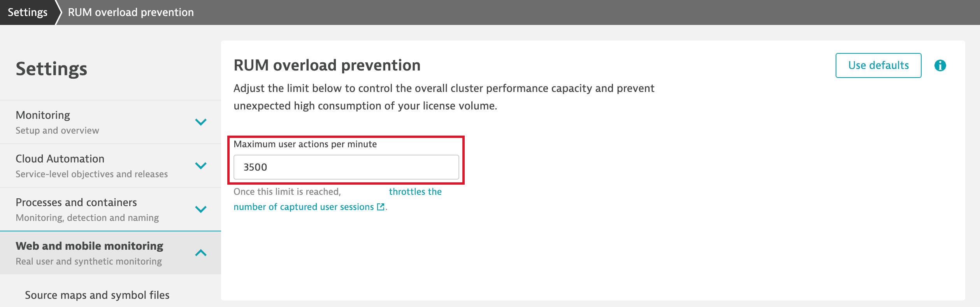Image resolution: width=980 pixels, height=307 pixels.
Task: Expand the Processes and containers chevron
Action: point(200,209)
